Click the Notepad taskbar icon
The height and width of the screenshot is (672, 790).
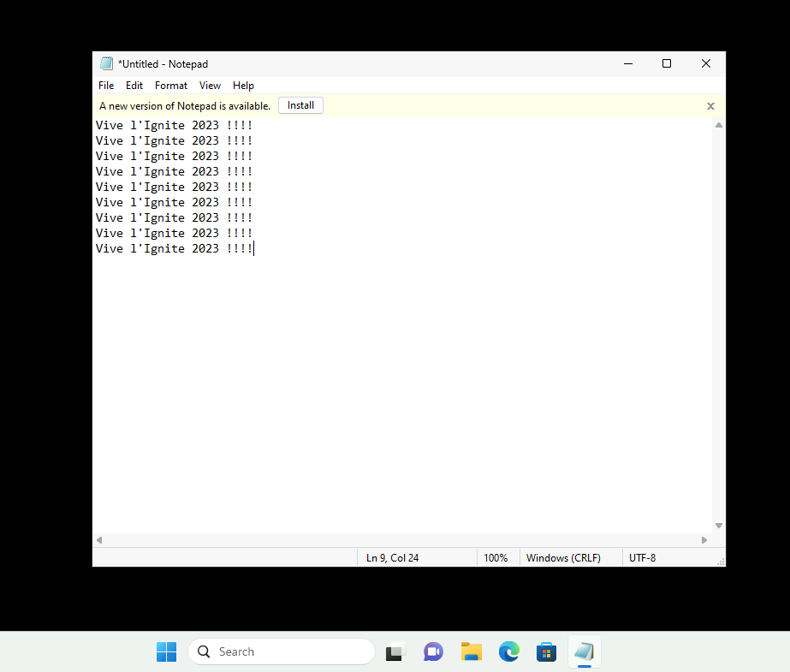(585, 651)
